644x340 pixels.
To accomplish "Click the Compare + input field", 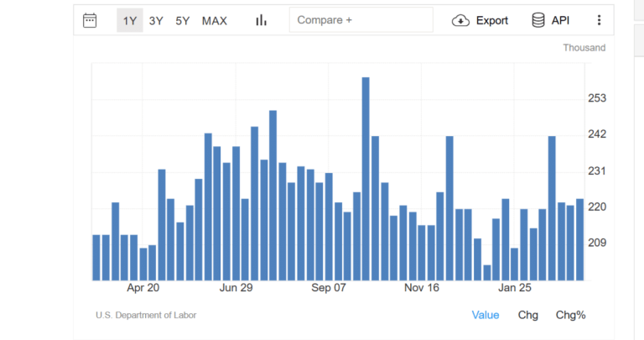I will [x=361, y=20].
